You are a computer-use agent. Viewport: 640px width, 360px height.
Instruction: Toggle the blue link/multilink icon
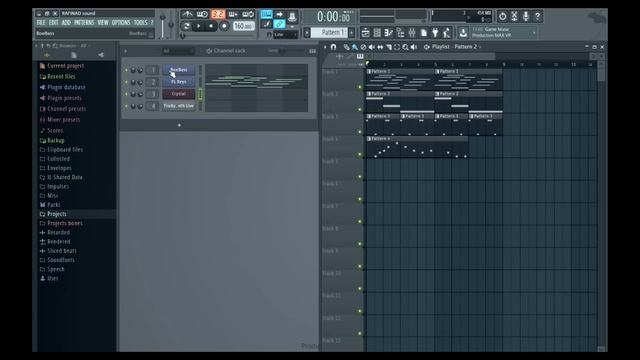(280, 24)
